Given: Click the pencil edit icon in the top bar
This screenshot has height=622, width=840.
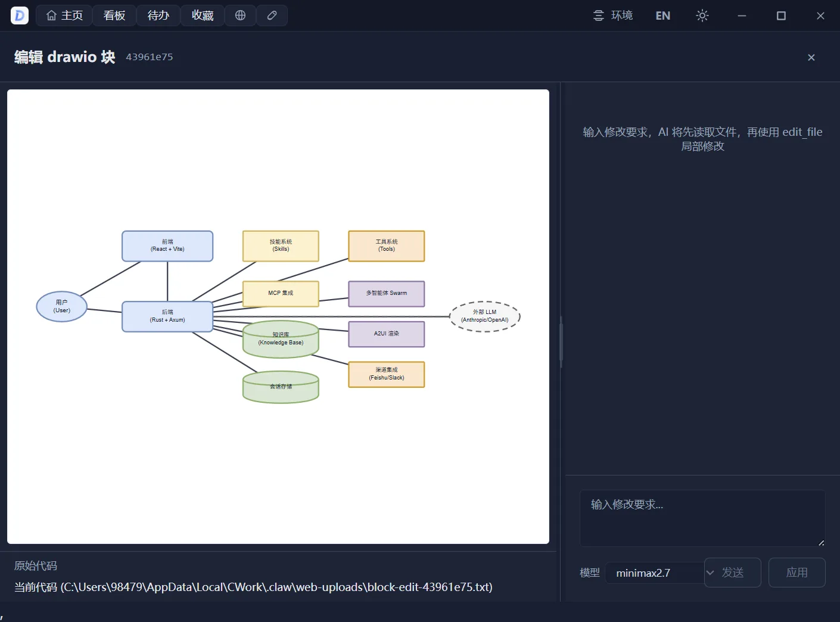Looking at the screenshot, I should (272, 15).
